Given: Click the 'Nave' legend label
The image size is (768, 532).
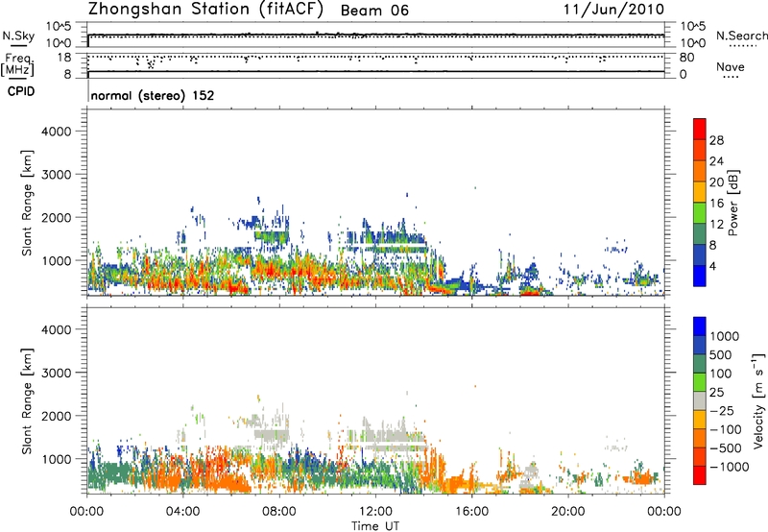Looking at the screenshot, I should [731, 66].
